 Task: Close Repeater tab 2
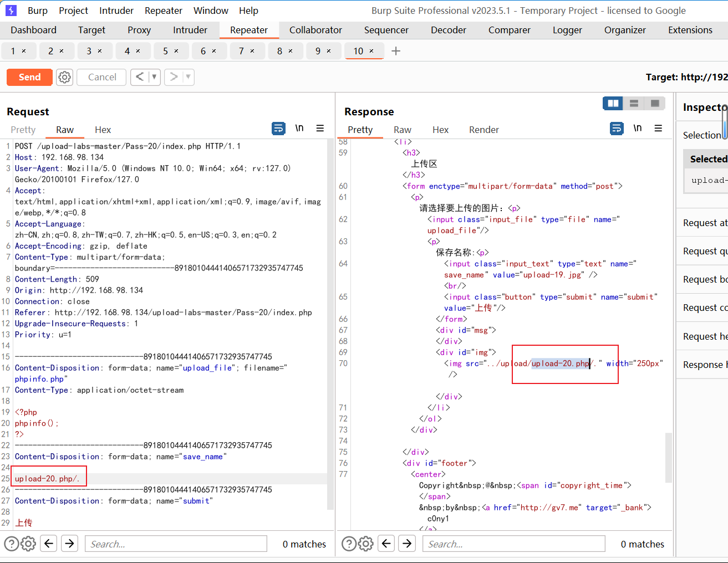pyautogui.click(x=62, y=51)
